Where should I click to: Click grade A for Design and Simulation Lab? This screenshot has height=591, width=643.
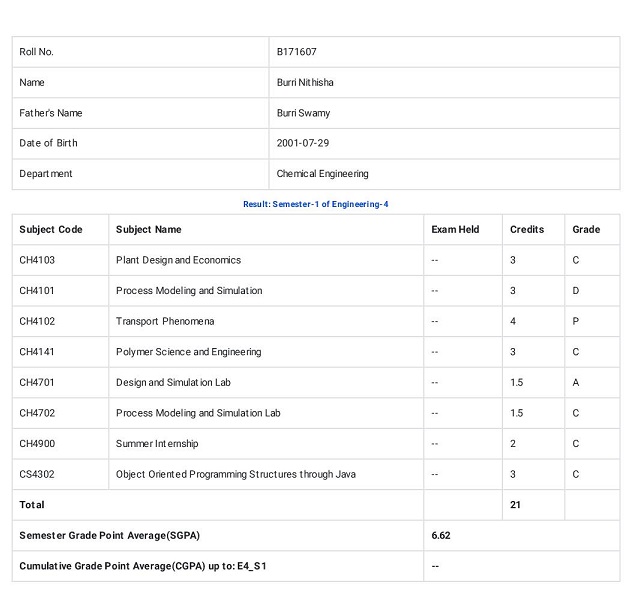(x=576, y=383)
